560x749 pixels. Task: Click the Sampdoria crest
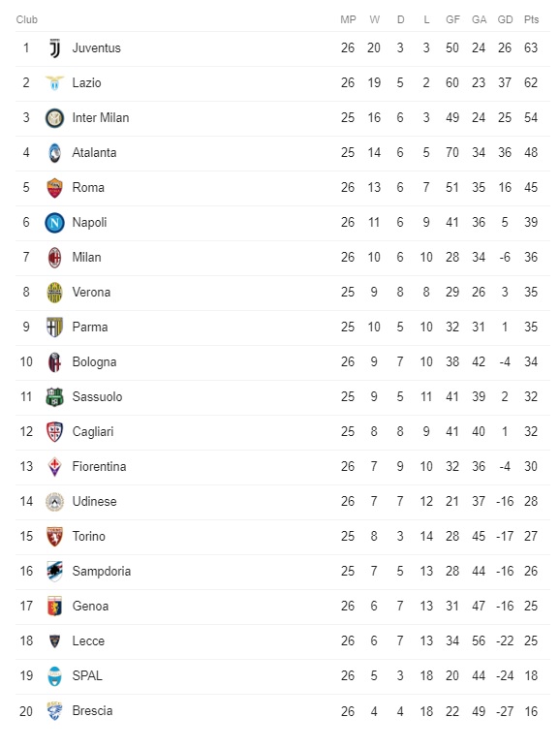click(x=54, y=572)
